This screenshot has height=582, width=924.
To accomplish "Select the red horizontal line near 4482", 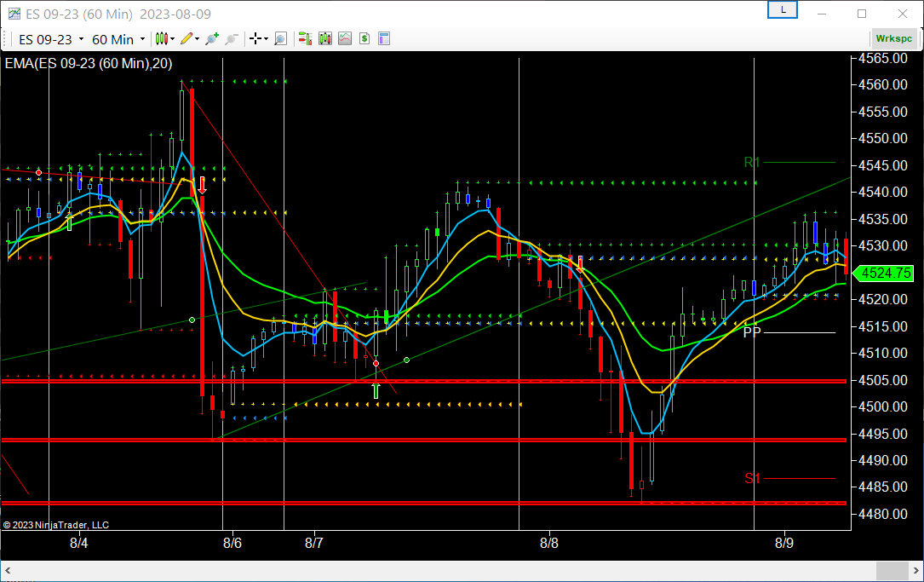I will coord(424,503).
